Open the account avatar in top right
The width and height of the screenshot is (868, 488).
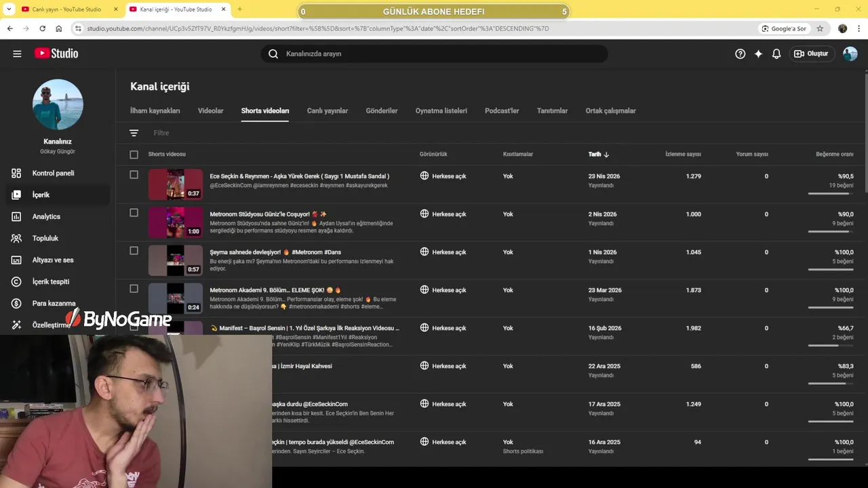pos(850,54)
